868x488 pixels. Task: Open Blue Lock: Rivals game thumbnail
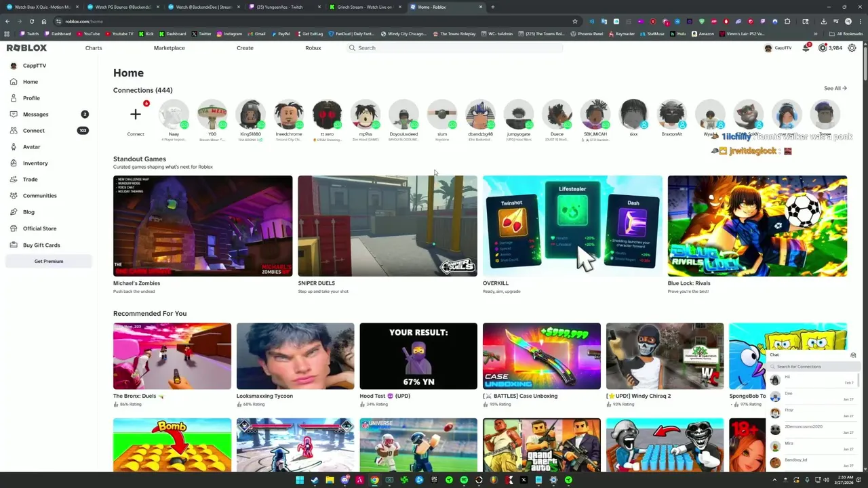click(757, 226)
